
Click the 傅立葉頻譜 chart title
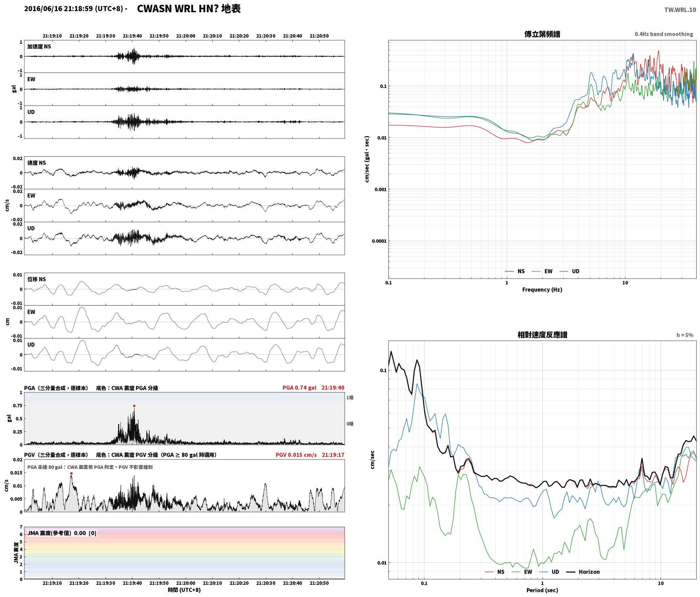coord(542,34)
